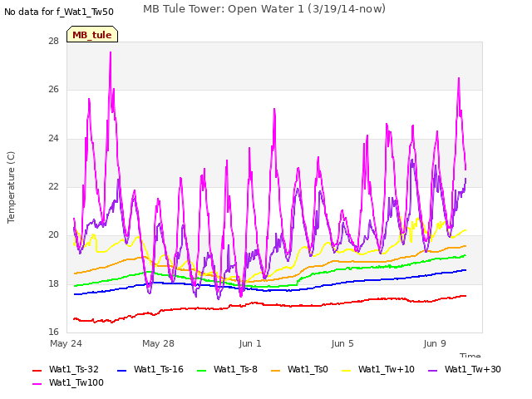The image size is (532, 399).
Task: Click the y-axis value 26
Action: click(x=53, y=89)
